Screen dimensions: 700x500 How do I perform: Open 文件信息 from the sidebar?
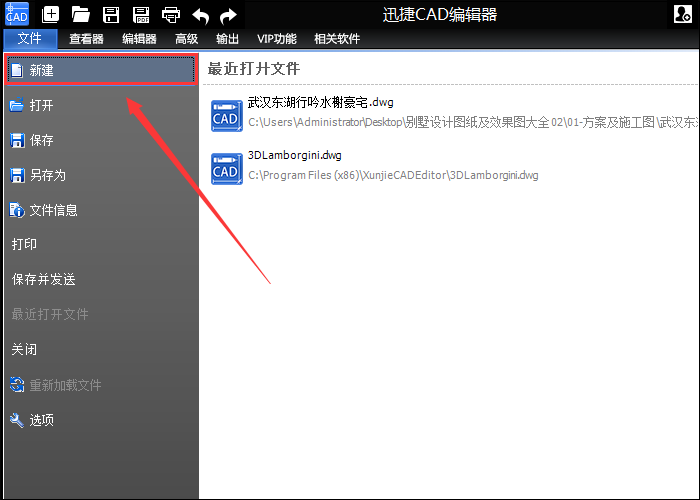point(53,210)
